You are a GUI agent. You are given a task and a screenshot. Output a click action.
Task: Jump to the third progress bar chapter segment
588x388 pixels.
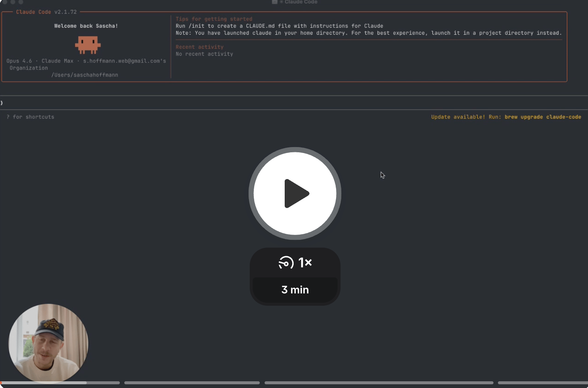[379, 383]
